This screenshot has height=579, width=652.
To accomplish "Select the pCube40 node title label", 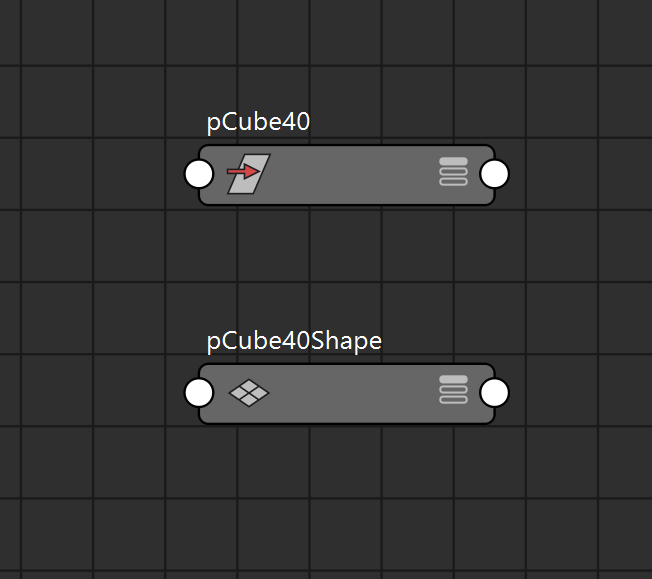I will point(258,122).
